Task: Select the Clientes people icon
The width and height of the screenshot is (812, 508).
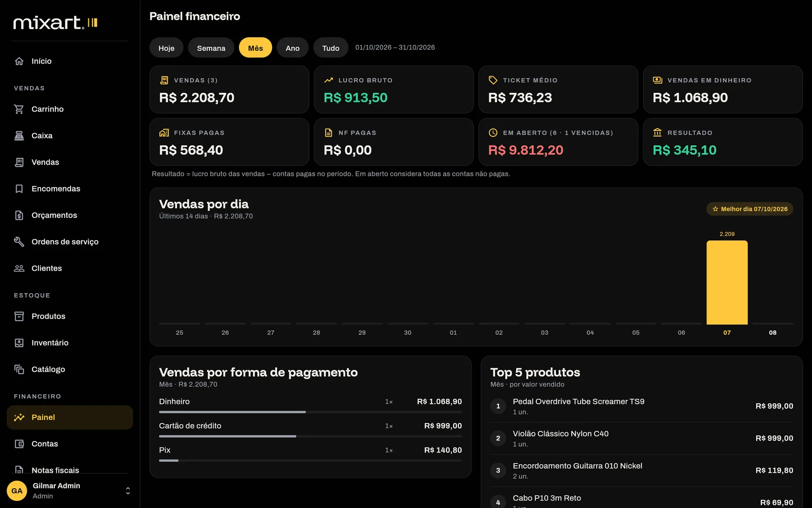Action: (x=19, y=268)
